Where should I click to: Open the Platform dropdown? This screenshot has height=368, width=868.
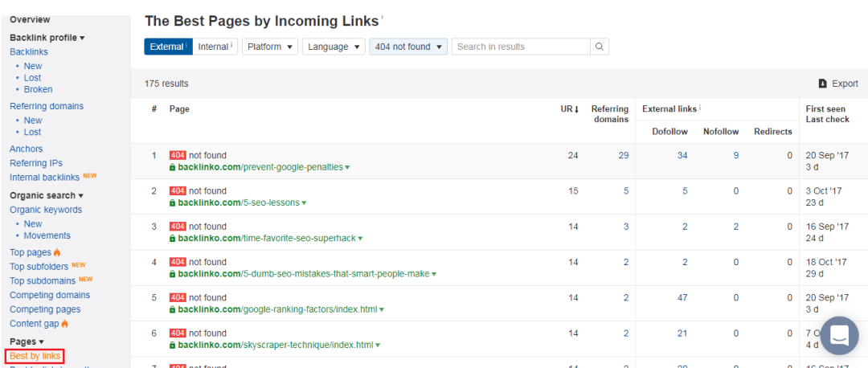click(x=270, y=47)
